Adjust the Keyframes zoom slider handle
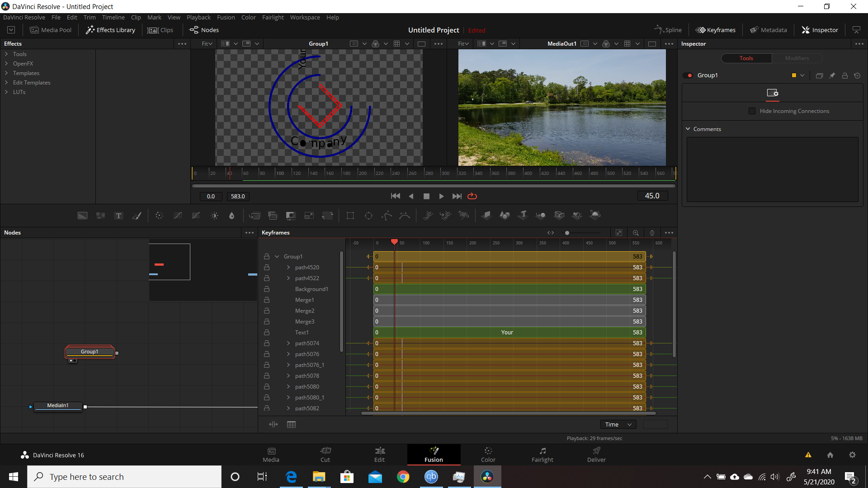This screenshot has height=488, width=868. pyautogui.click(x=567, y=233)
